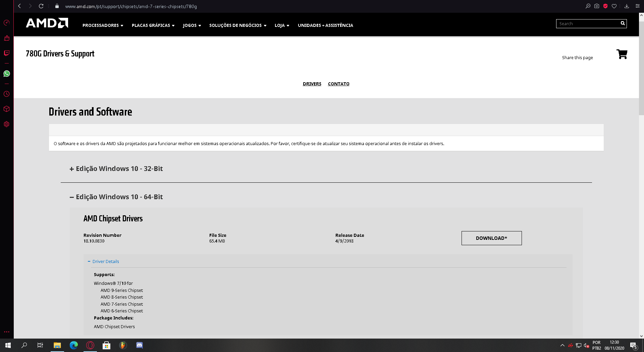Viewport: 644px width, 352px height.
Task: Open Extensions cube icon in sidebar
Action: 6,109
